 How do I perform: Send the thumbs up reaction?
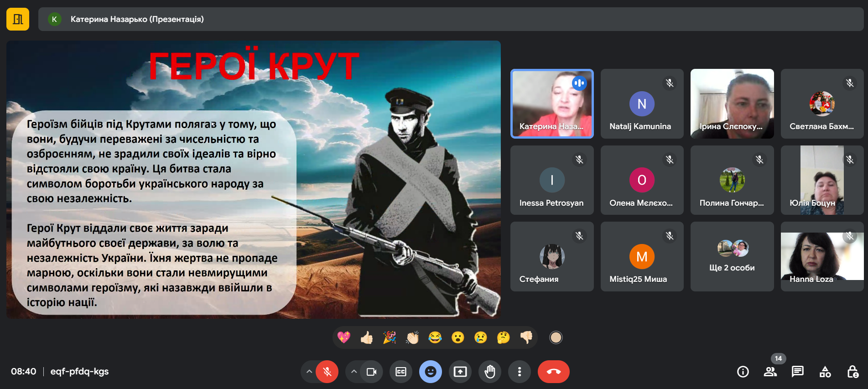tap(366, 337)
